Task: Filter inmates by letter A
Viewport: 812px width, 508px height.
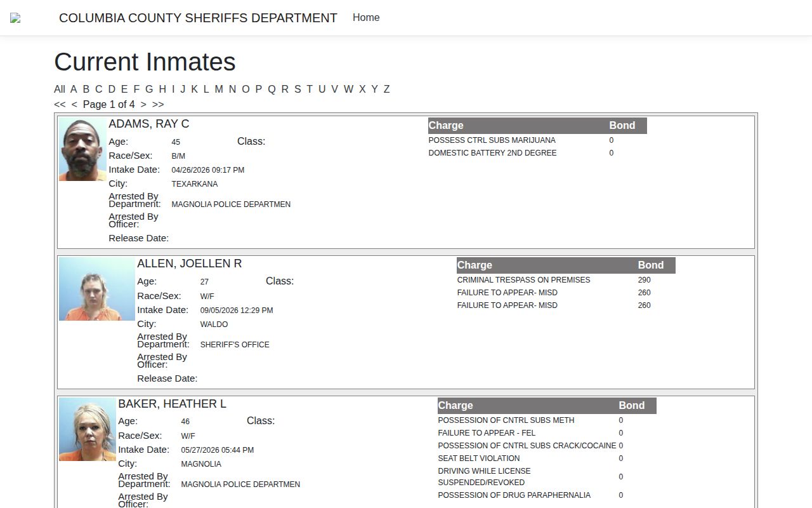Action: 74,89
